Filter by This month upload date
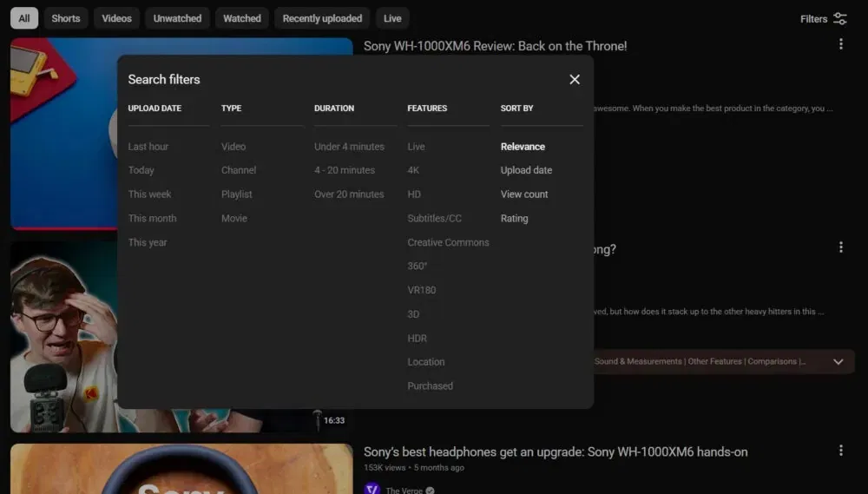This screenshot has height=494, width=868. [152, 218]
